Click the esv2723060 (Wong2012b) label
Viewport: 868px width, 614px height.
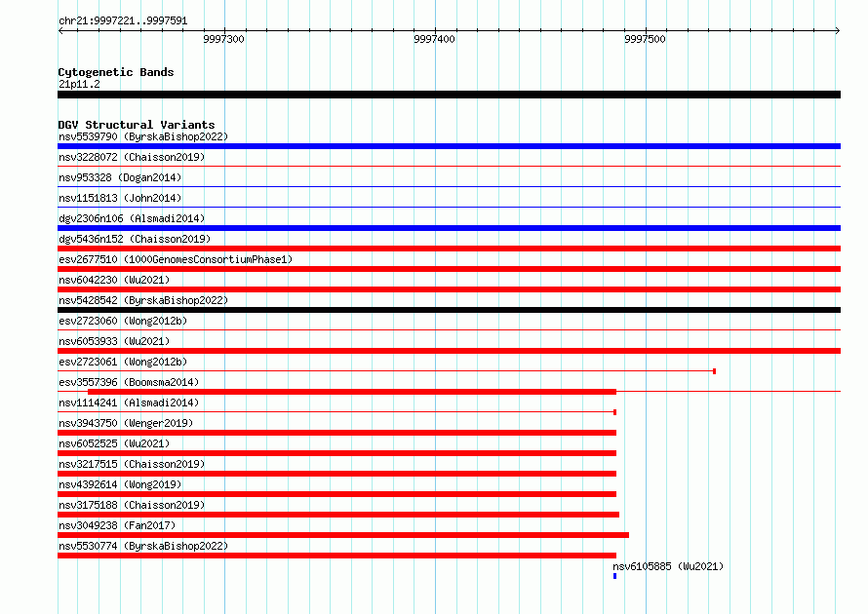123,321
